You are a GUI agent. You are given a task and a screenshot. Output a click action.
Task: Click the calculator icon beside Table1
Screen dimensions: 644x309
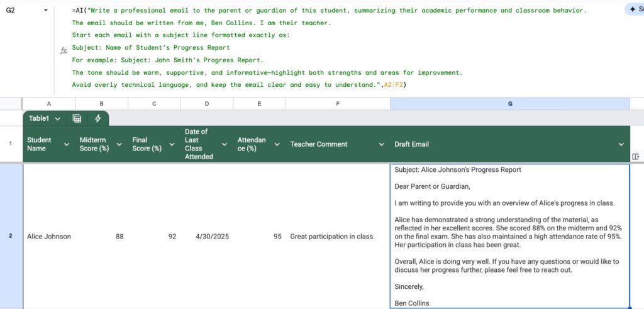pyautogui.click(x=77, y=118)
